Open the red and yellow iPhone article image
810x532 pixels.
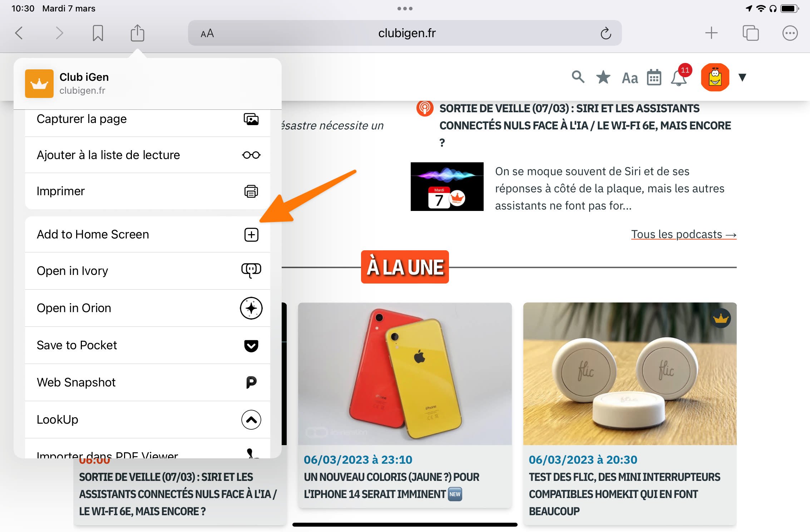click(x=405, y=374)
